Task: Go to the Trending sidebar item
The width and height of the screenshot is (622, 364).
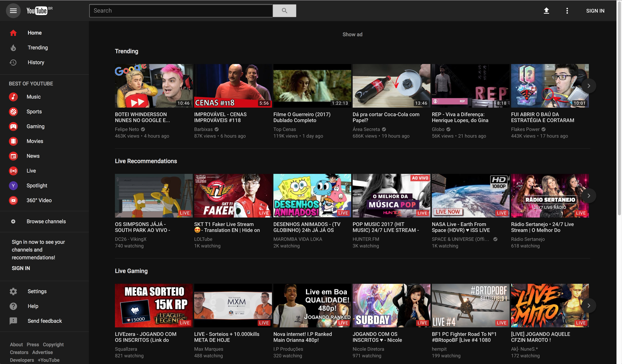Action: [x=38, y=48]
